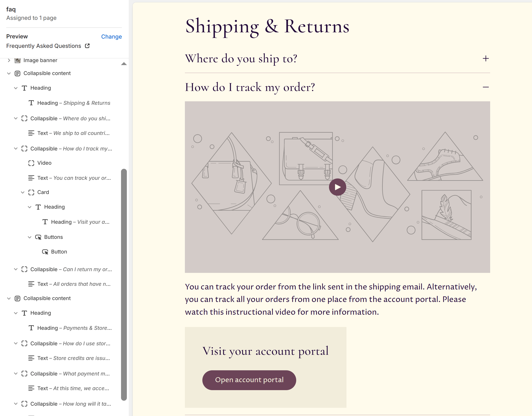This screenshot has height=416, width=532.
Task: Collapse the section list using the up arrow
Action: (124, 64)
